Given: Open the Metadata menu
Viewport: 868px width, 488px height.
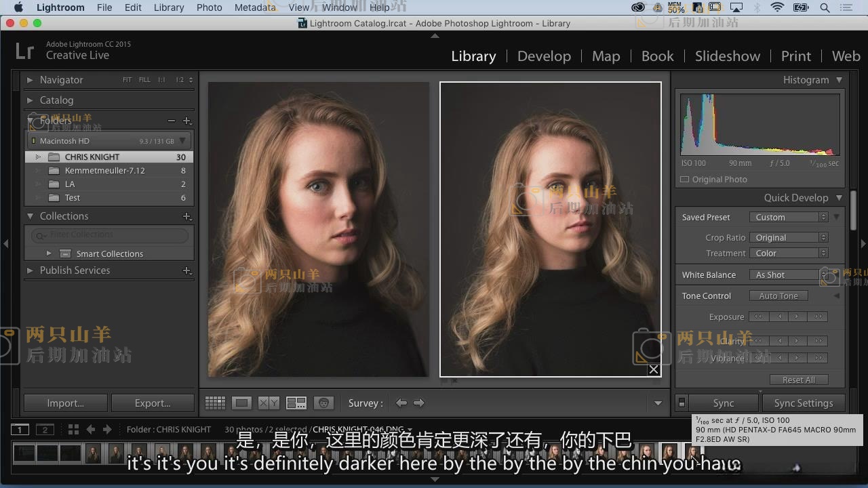Looking at the screenshot, I should (255, 7).
